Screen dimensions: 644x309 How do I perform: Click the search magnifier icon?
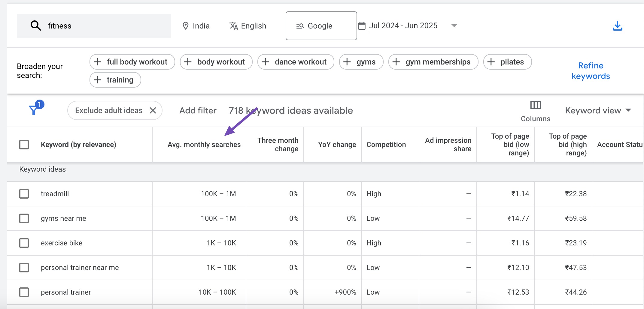[x=36, y=26]
